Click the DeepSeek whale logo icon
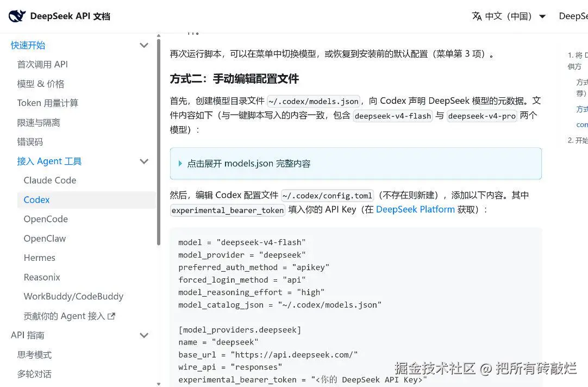Viewport: 588px width, 387px height. tap(17, 16)
